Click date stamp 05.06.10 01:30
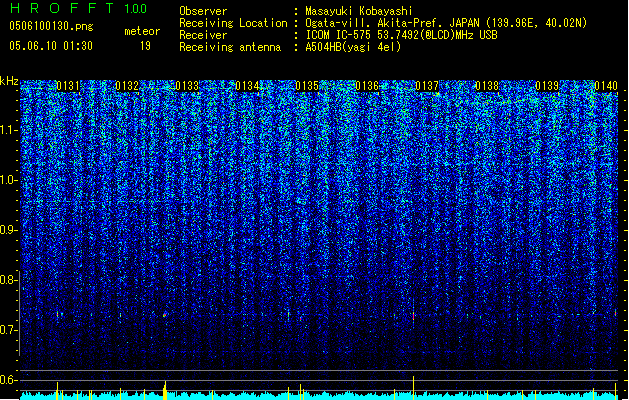This screenshot has width=629, height=400. coord(51,46)
